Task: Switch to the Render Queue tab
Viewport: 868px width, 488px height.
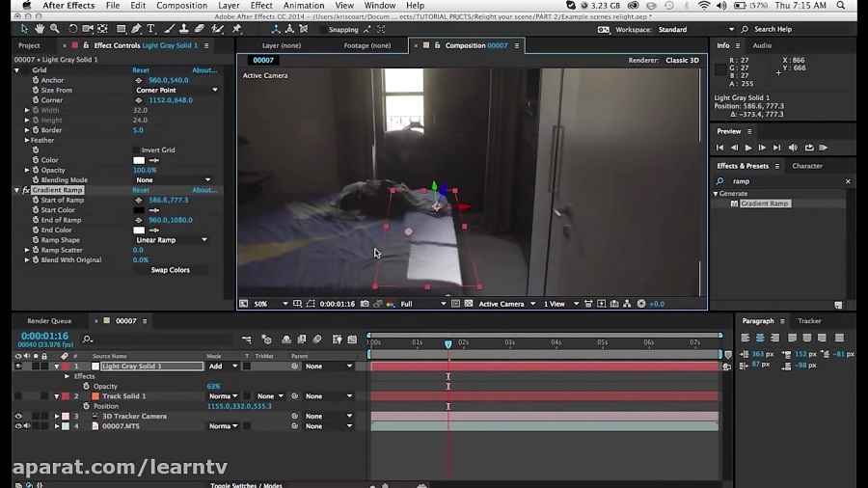Action: coord(49,321)
